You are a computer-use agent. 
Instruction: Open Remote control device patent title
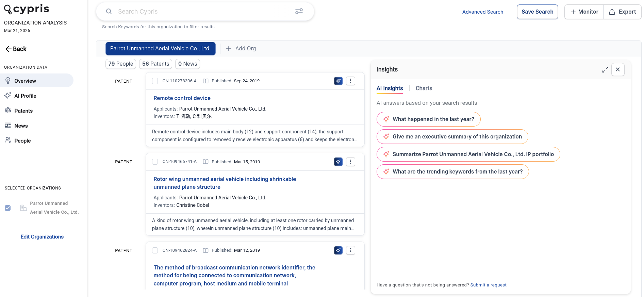tap(182, 98)
